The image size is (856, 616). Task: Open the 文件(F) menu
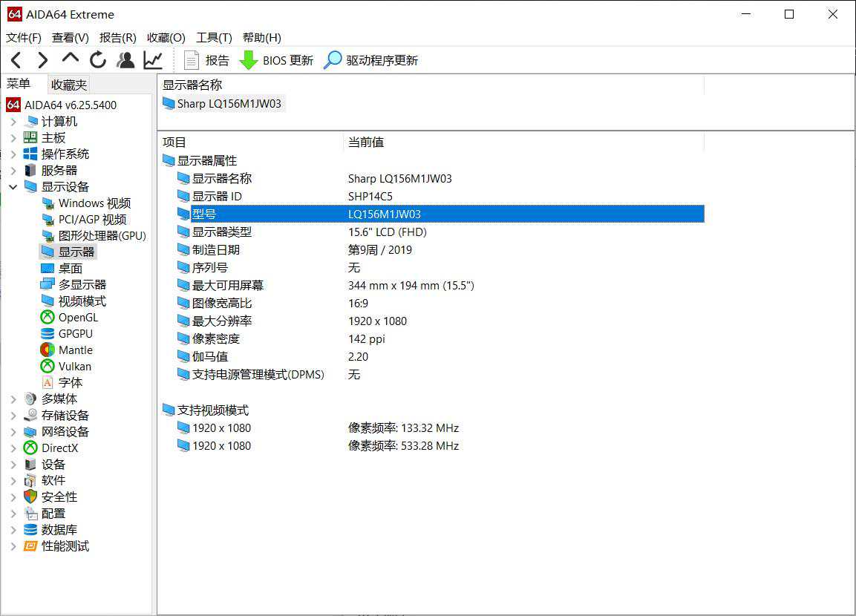coord(24,38)
